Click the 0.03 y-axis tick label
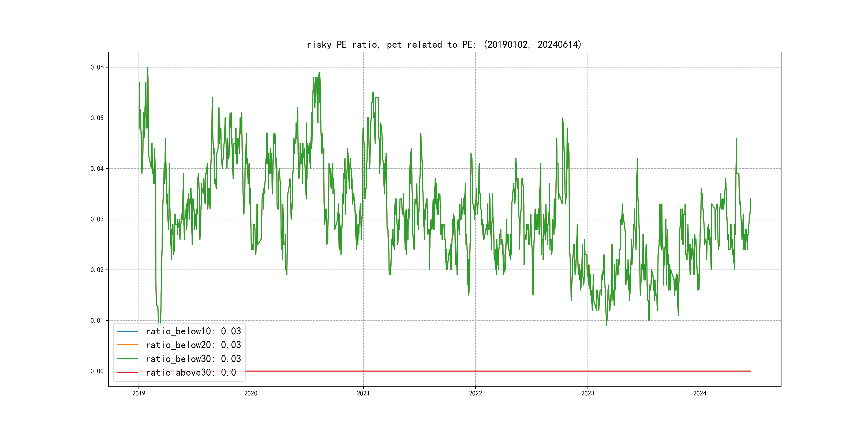The height and width of the screenshot is (434, 868). tap(97, 219)
